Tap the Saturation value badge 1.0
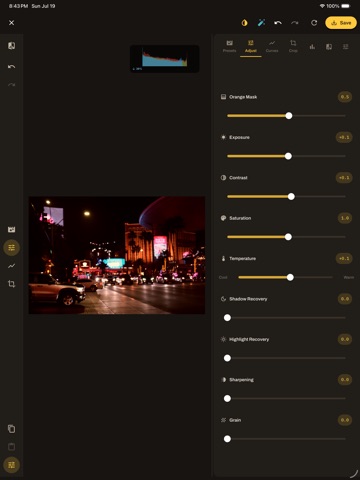The image size is (360, 480). (345, 218)
